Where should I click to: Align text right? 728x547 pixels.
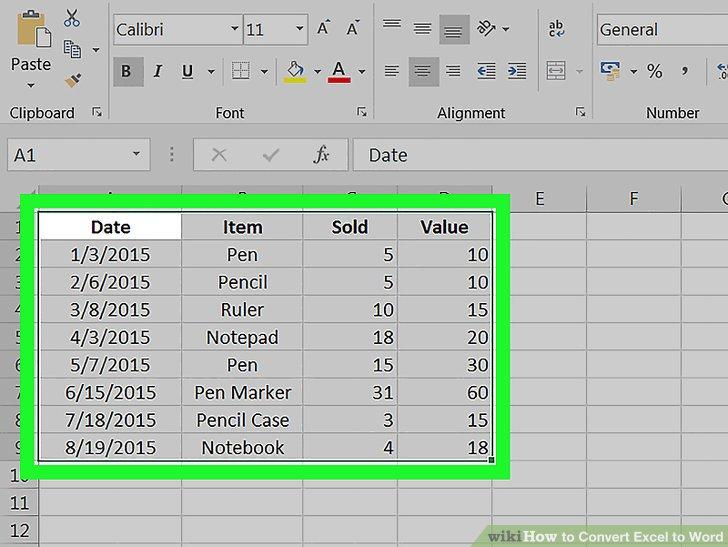(x=454, y=71)
